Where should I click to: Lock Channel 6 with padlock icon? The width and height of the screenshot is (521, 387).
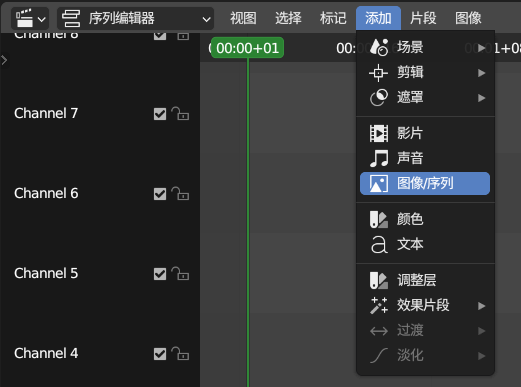(x=180, y=194)
